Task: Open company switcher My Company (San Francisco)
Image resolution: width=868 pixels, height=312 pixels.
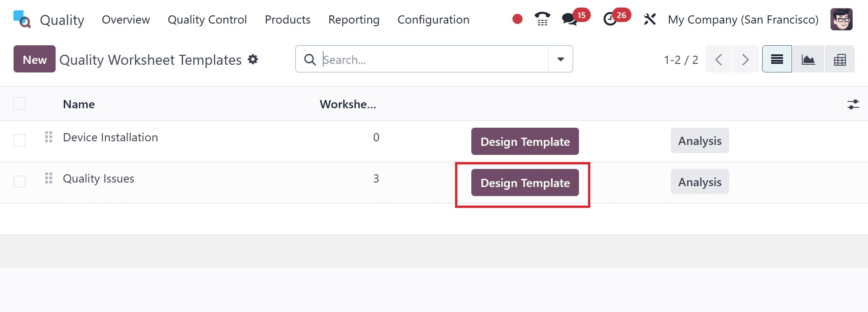Action: click(x=743, y=19)
